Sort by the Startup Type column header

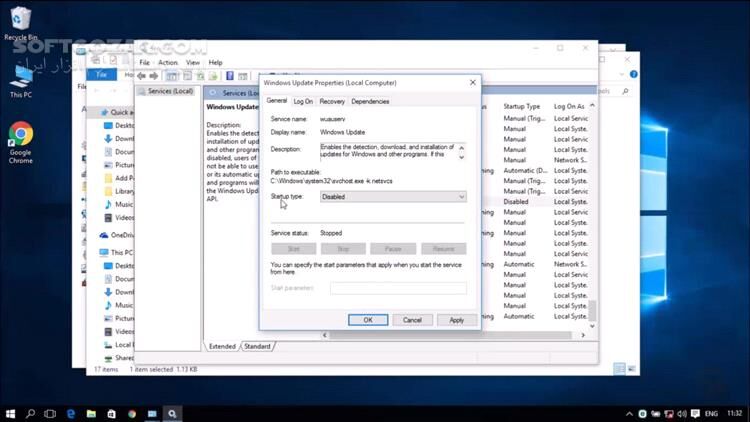(522, 106)
